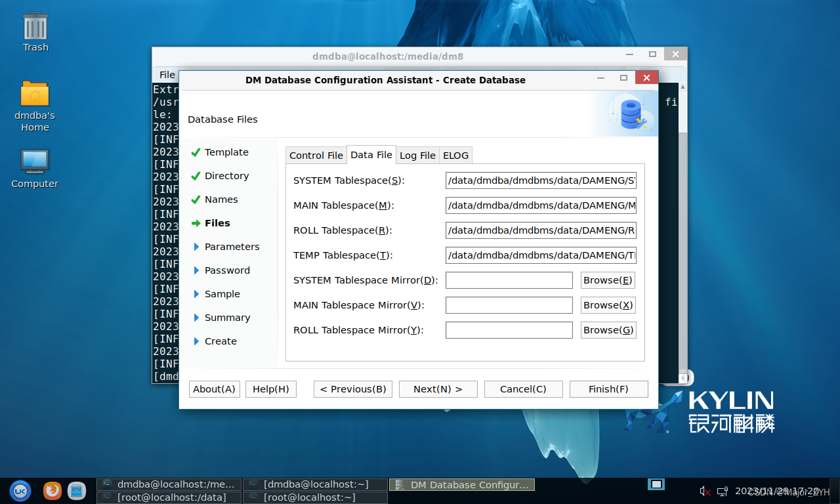
Task: Click the muted volume tray icon
Action: 705,491
